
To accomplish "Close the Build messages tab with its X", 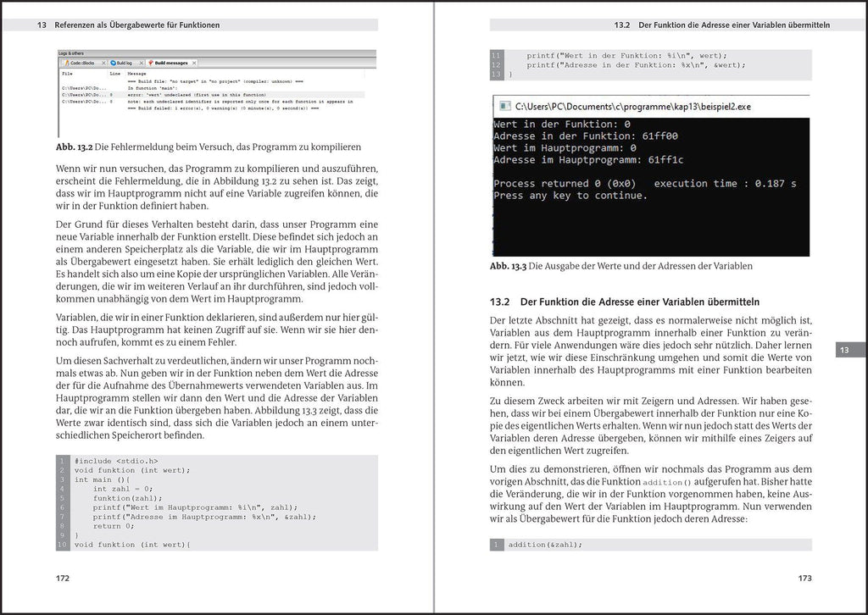I will (195, 63).
